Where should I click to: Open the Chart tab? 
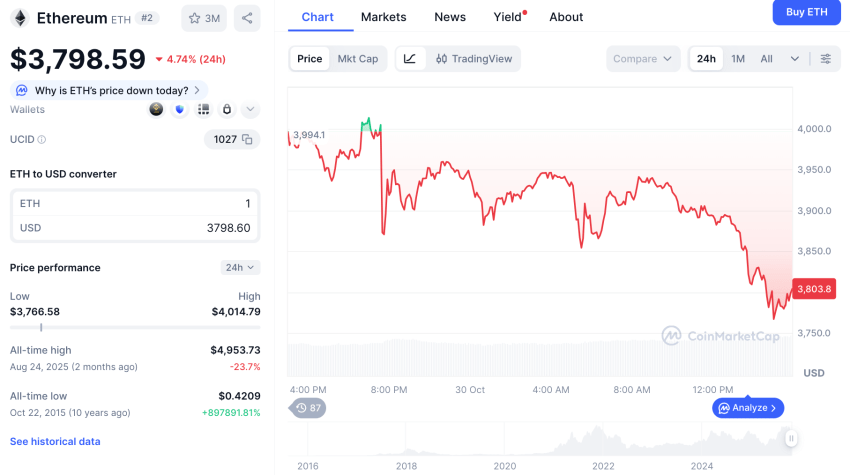click(x=317, y=17)
